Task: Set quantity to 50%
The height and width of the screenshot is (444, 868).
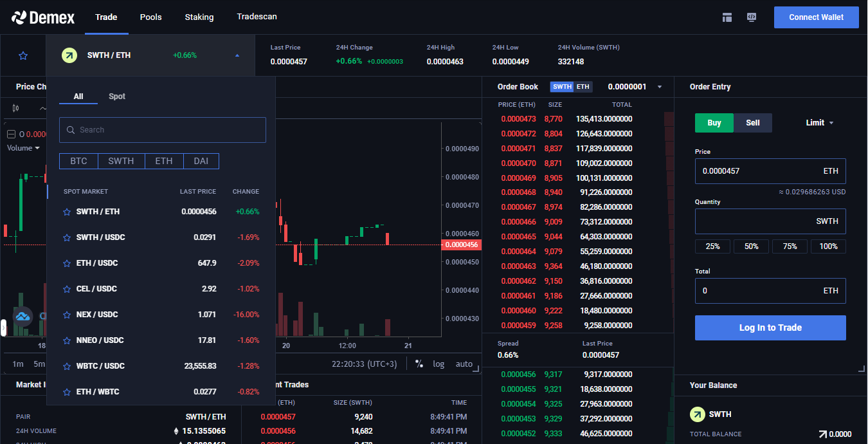Action: (751, 246)
